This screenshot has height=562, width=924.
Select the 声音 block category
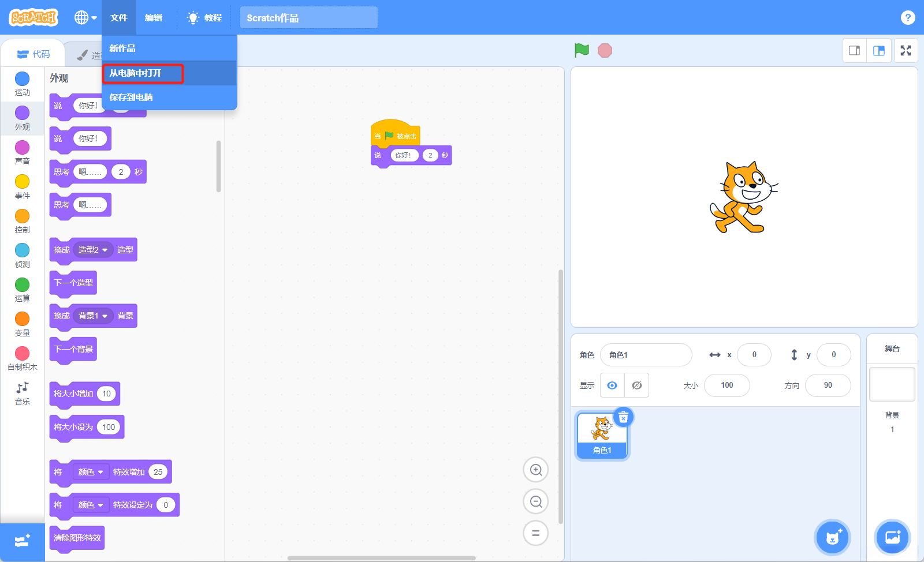tap(23, 153)
